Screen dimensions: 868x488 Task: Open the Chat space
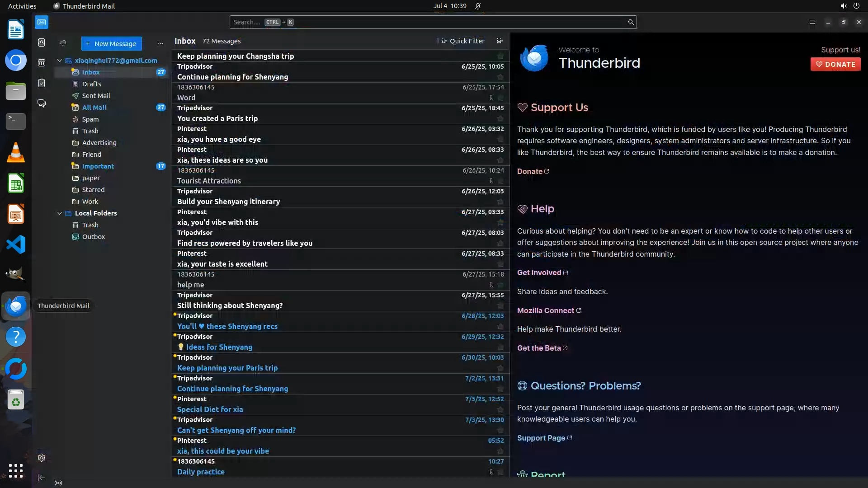coord(42,103)
